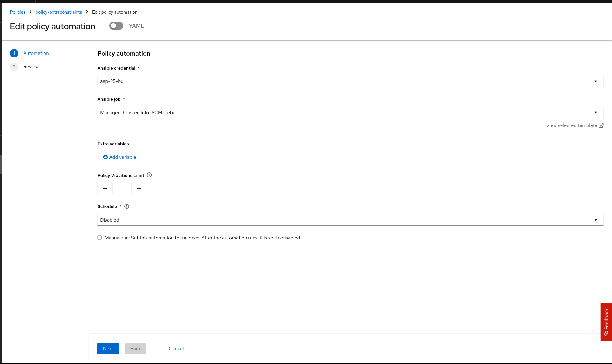The height and width of the screenshot is (364, 612).
Task: Click the Schedule help question icon
Action: pos(127,206)
